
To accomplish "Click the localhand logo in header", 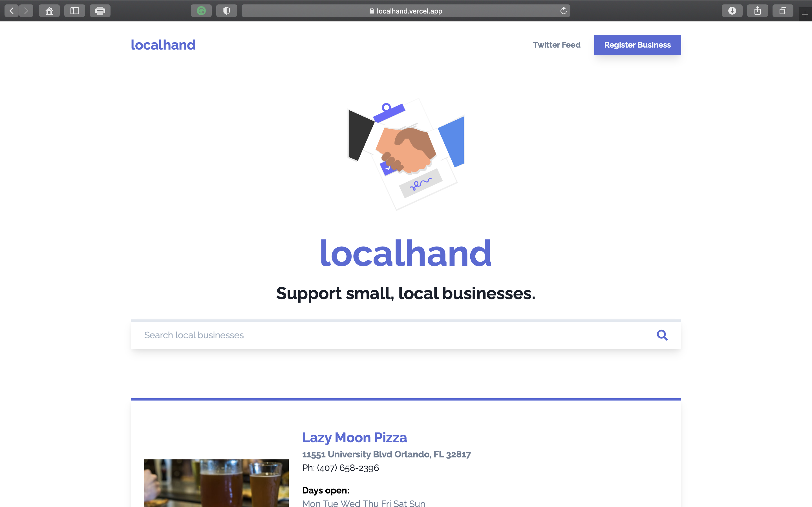I will pos(163,45).
